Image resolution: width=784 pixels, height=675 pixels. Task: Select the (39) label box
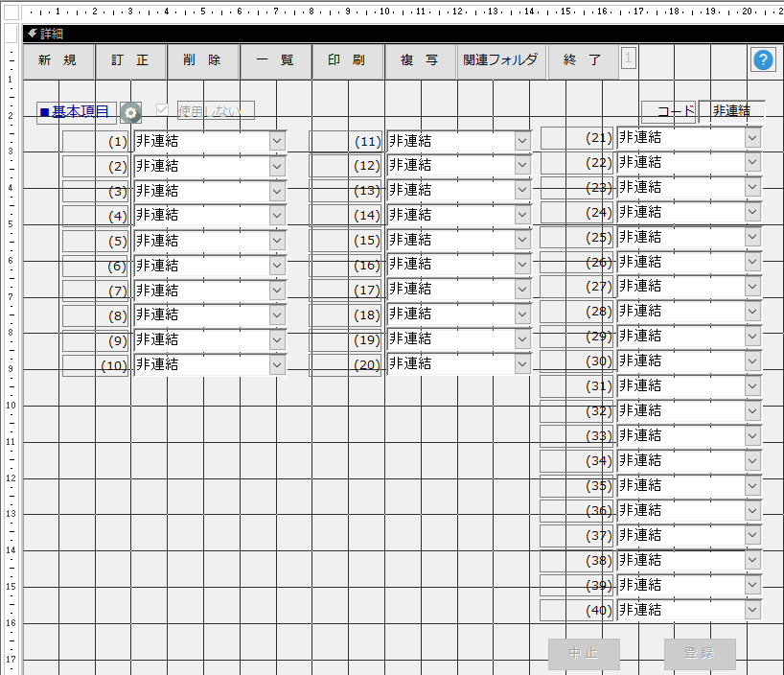pos(577,585)
